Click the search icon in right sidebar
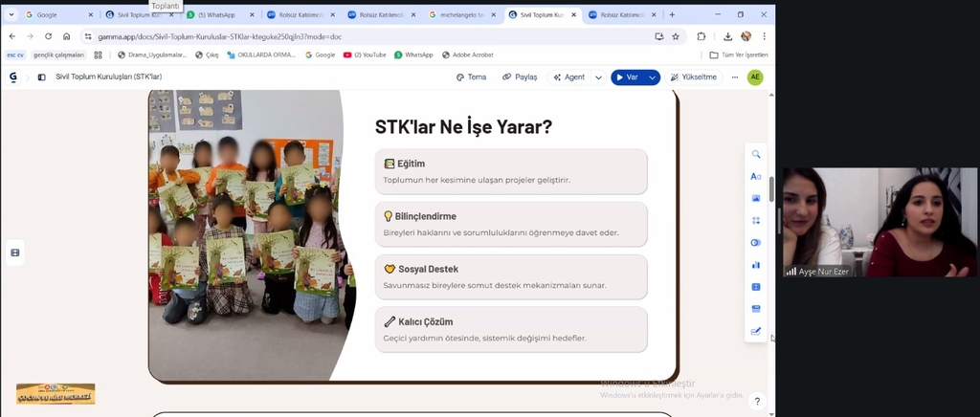 point(756,154)
